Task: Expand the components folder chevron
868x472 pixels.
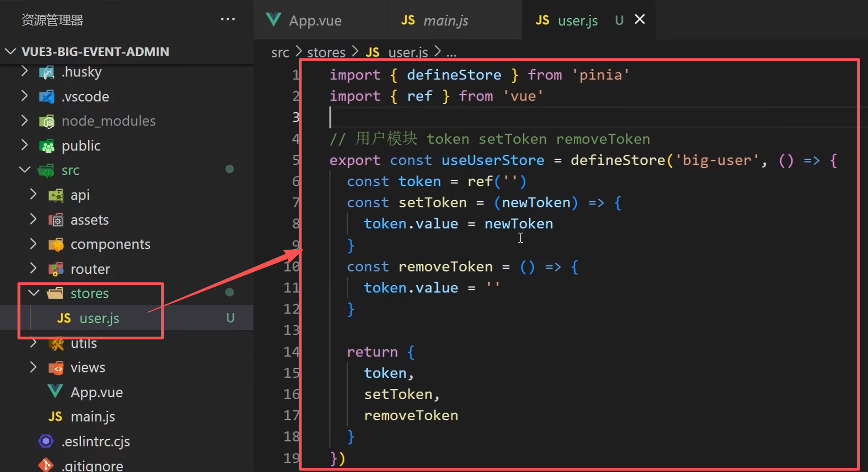Action: pyautogui.click(x=34, y=244)
